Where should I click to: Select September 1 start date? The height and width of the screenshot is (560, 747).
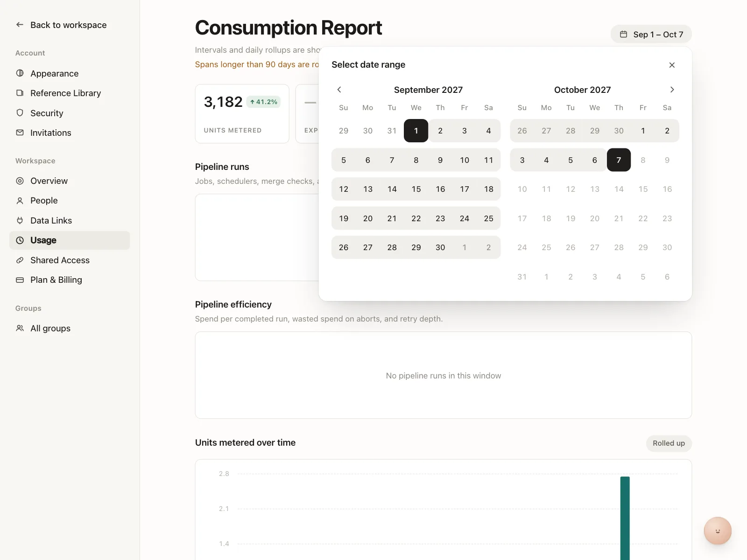pos(416,131)
